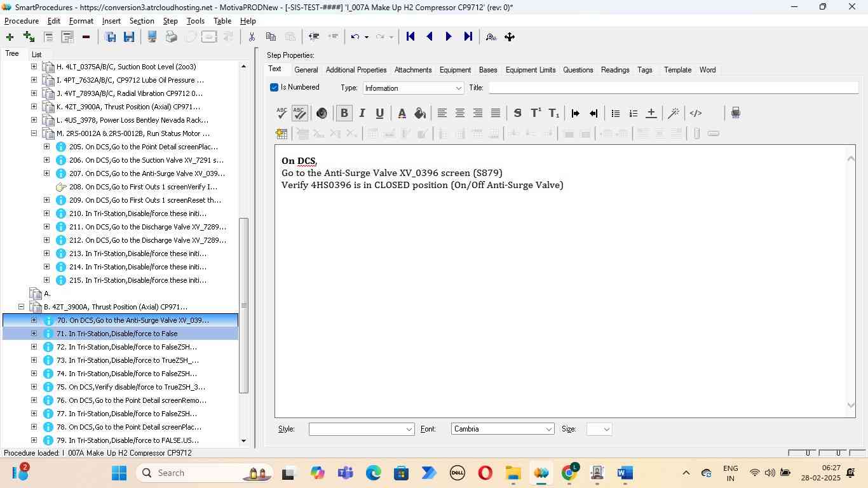The height and width of the screenshot is (488, 868).
Task: Align text right in editor
Action: 478,113
